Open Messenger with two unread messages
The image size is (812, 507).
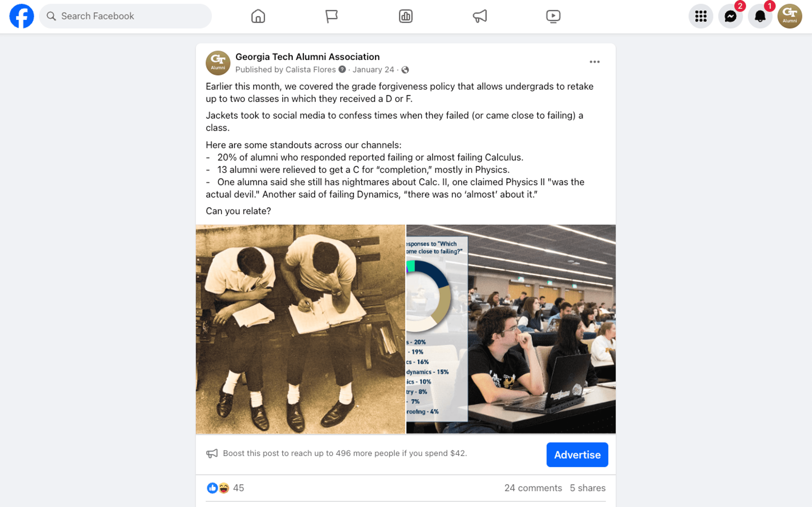pyautogui.click(x=730, y=16)
